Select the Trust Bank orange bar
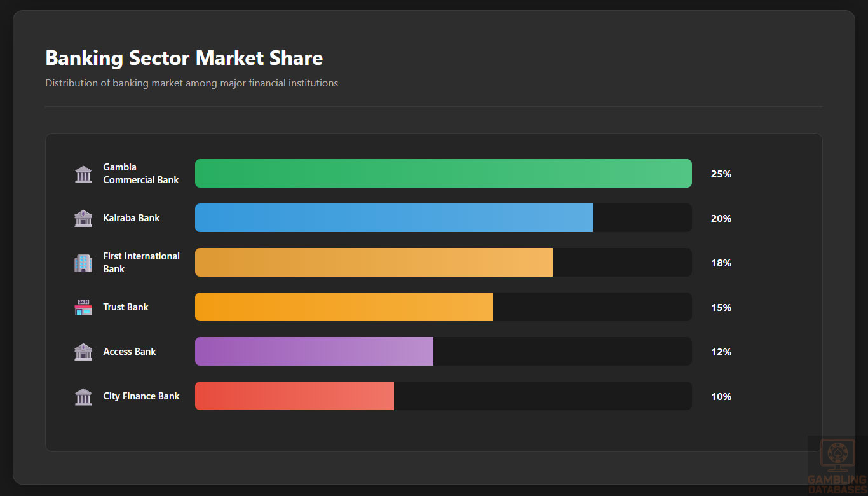This screenshot has height=496, width=868. click(x=344, y=307)
